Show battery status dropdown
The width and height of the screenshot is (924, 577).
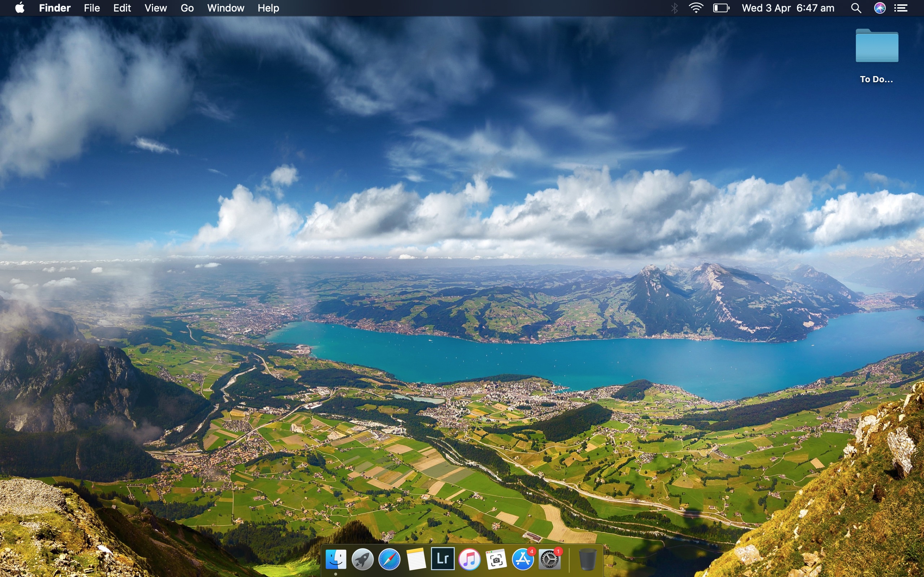tap(721, 8)
